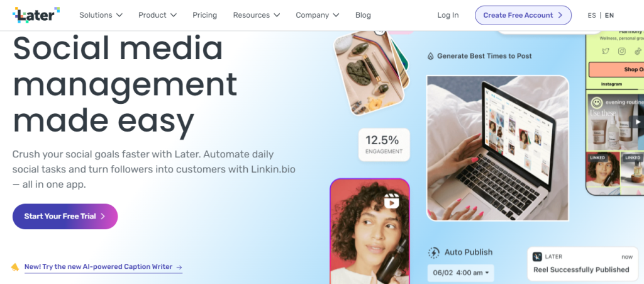Click the Later logo in the header
The height and width of the screenshot is (284, 644).
[36, 14]
